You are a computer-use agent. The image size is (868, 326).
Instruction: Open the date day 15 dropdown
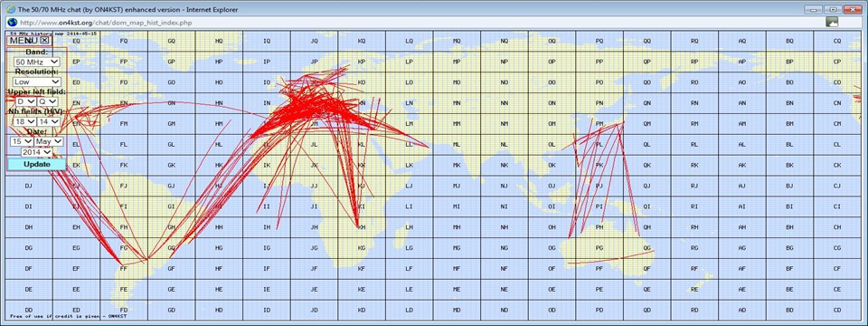[22, 141]
